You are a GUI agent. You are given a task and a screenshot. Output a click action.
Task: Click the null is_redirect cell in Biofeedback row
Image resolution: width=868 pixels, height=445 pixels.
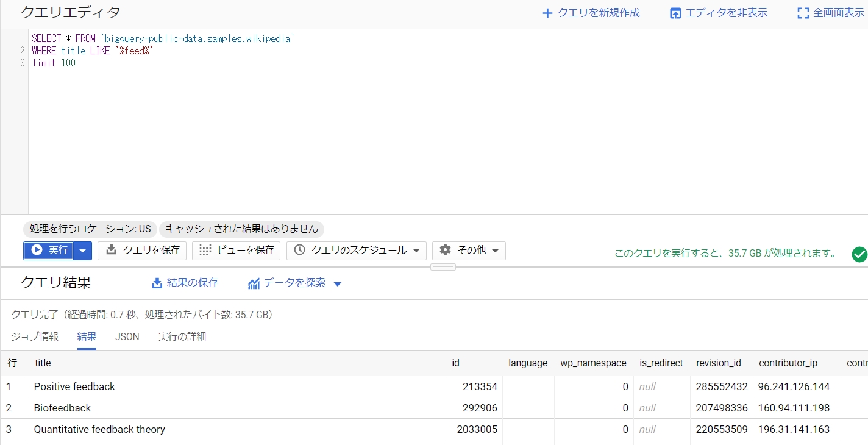[x=647, y=408]
